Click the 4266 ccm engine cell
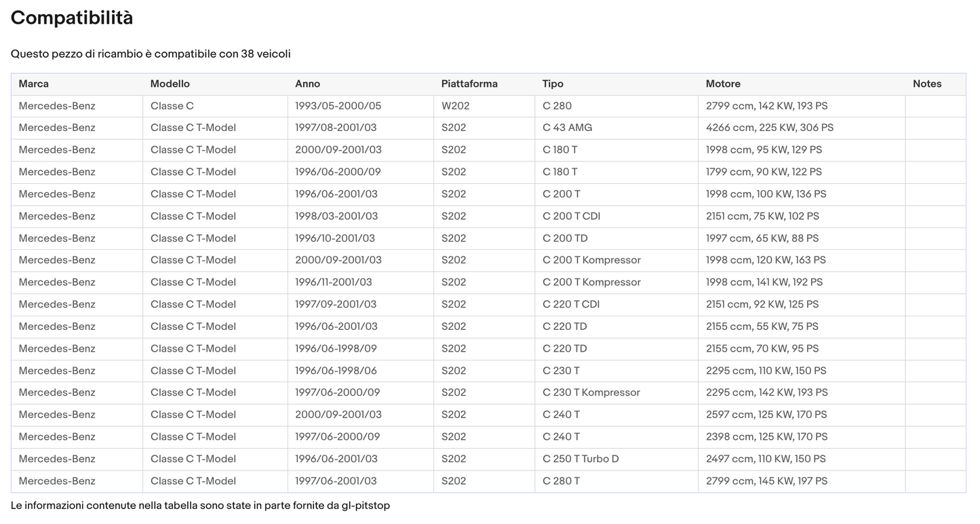The width and height of the screenshot is (980, 524). 769,128
